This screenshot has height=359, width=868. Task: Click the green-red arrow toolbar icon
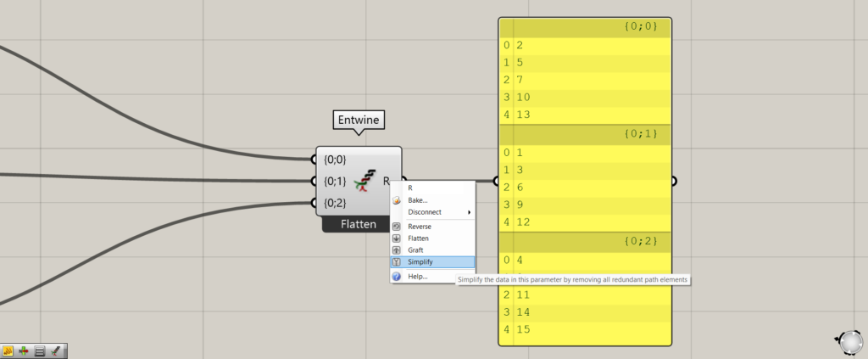24,350
